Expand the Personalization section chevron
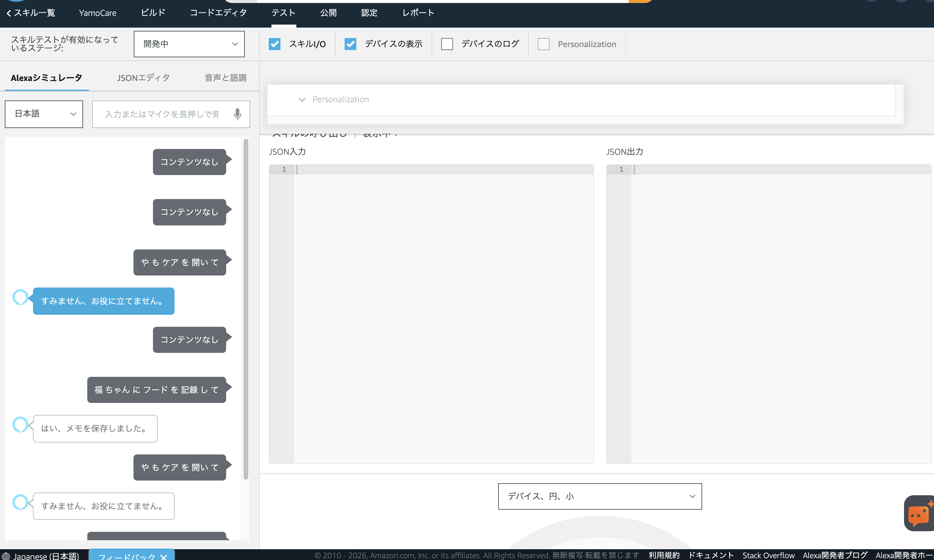The image size is (934, 560). pyautogui.click(x=302, y=100)
